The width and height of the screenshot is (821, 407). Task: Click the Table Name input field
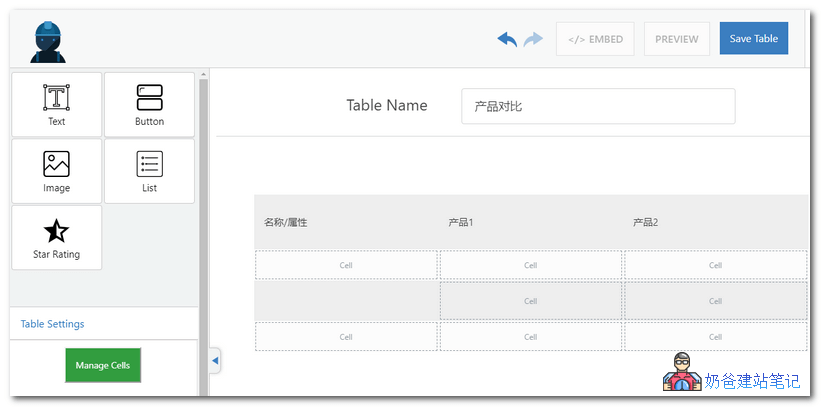point(598,106)
